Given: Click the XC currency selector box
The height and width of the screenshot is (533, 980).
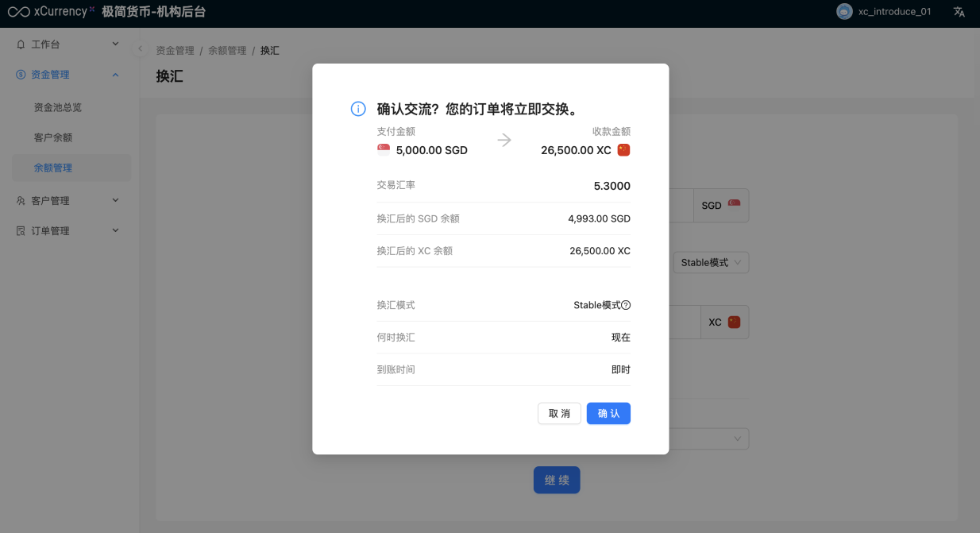Looking at the screenshot, I should [724, 322].
